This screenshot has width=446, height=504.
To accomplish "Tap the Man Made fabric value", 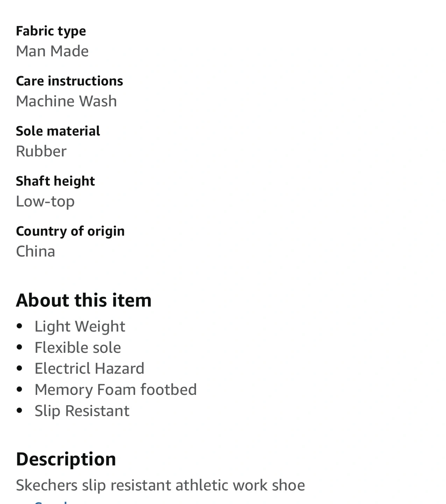I will 52,51.
